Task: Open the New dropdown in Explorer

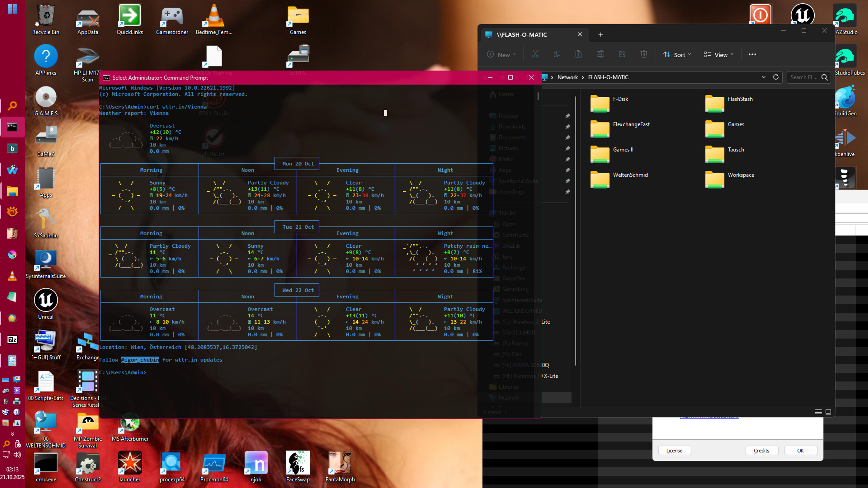Action: pyautogui.click(x=501, y=54)
